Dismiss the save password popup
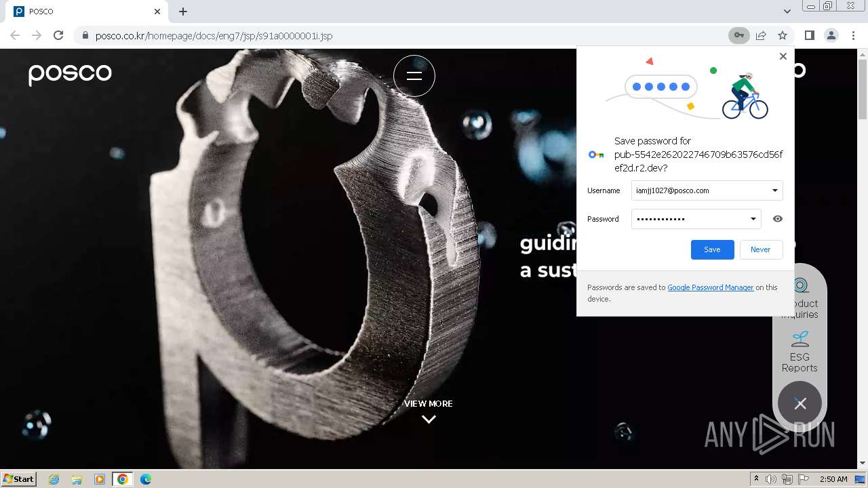This screenshot has width=868, height=488. pyautogui.click(x=783, y=56)
